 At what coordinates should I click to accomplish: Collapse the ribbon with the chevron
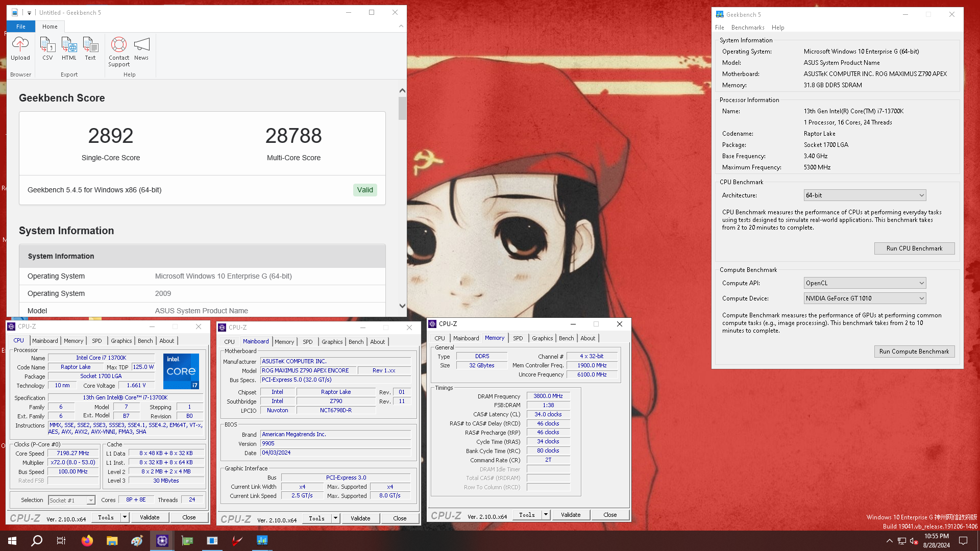[401, 26]
